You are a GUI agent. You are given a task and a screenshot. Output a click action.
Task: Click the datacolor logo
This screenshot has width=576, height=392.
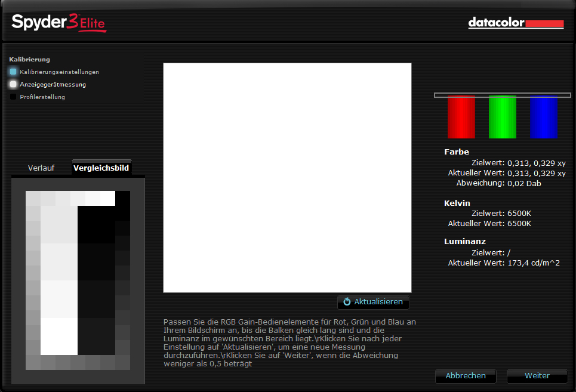point(516,23)
